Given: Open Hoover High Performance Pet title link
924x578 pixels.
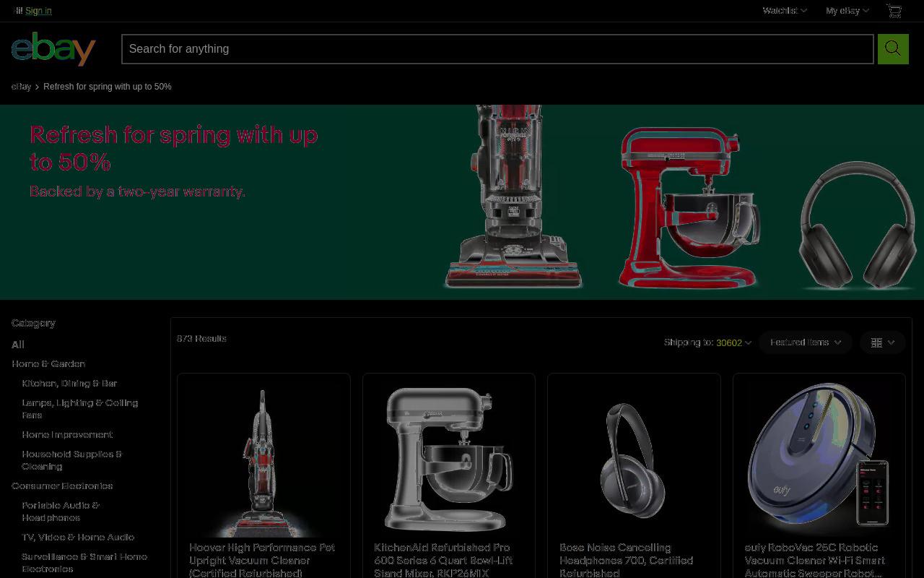Looking at the screenshot, I should point(262,560).
